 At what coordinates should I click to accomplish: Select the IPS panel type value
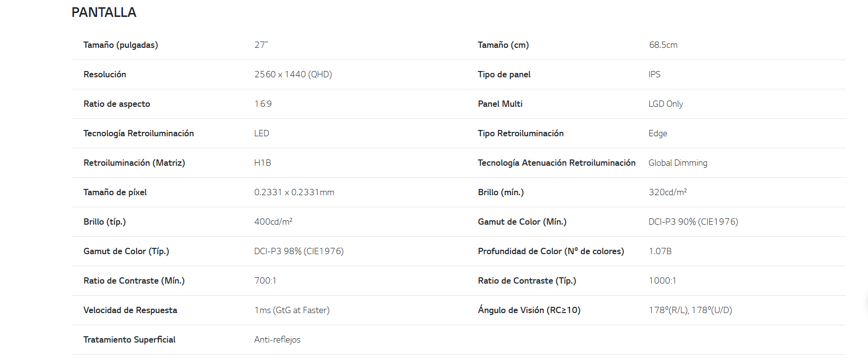click(654, 74)
